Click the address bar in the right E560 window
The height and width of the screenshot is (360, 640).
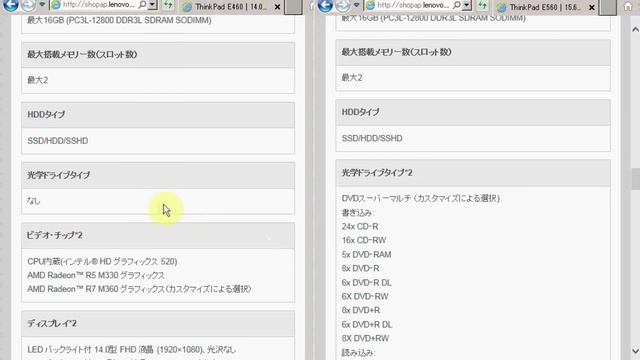pyautogui.click(x=413, y=5)
